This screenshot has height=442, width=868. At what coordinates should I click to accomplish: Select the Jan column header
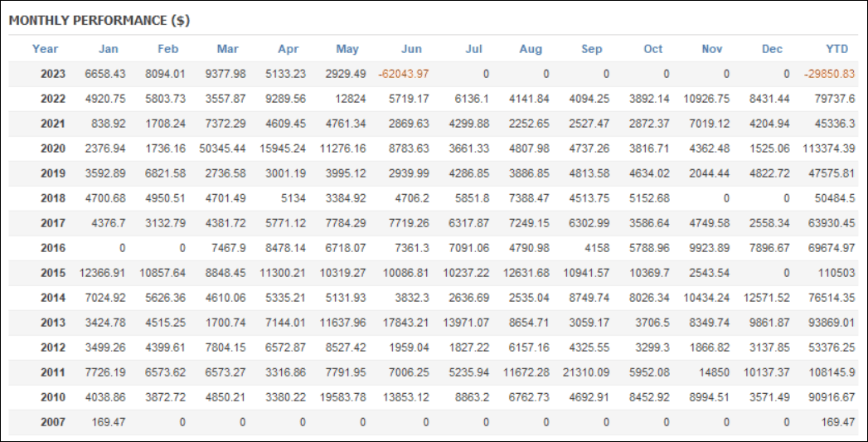click(108, 49)
